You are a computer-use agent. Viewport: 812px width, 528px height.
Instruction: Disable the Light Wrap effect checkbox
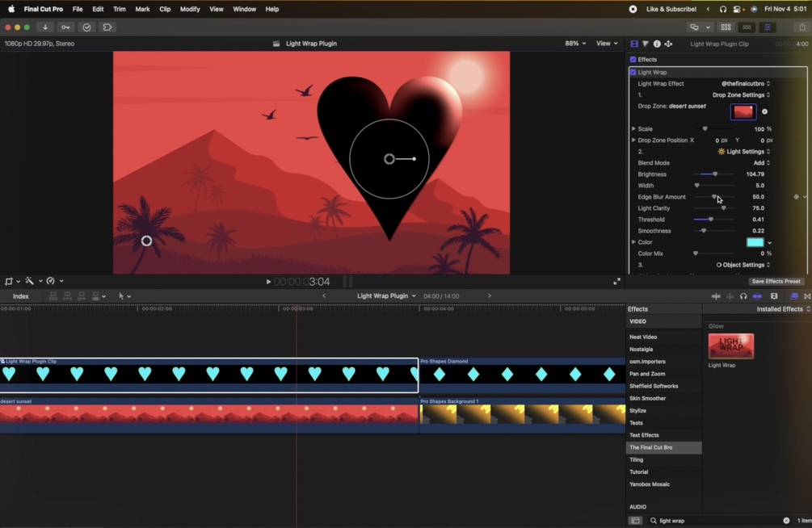tap(633, 73)
